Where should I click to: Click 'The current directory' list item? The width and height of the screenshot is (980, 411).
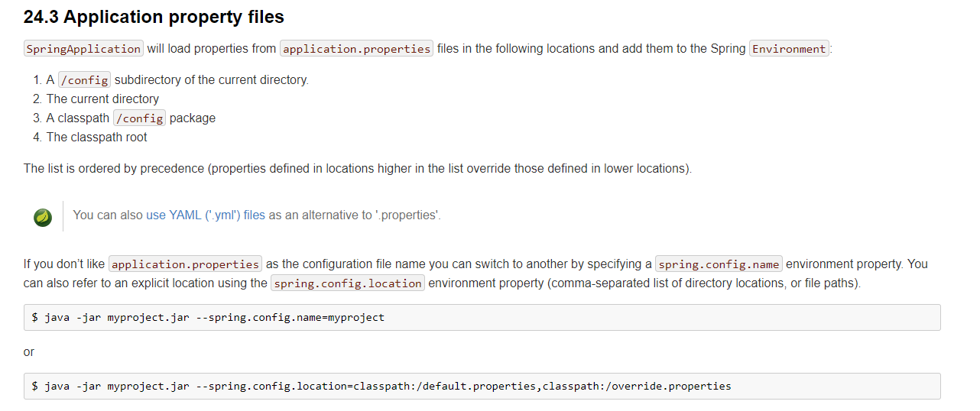pos(102,99)
